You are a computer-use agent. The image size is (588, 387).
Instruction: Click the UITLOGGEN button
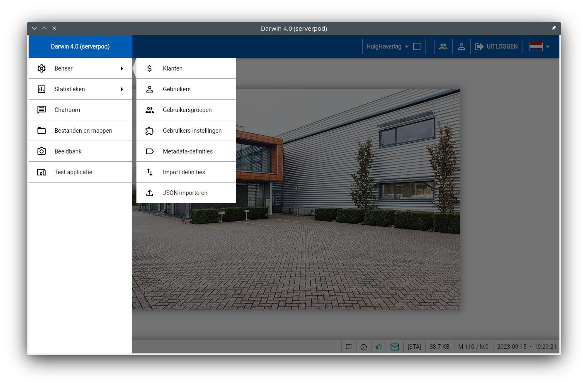coord(496,46)
